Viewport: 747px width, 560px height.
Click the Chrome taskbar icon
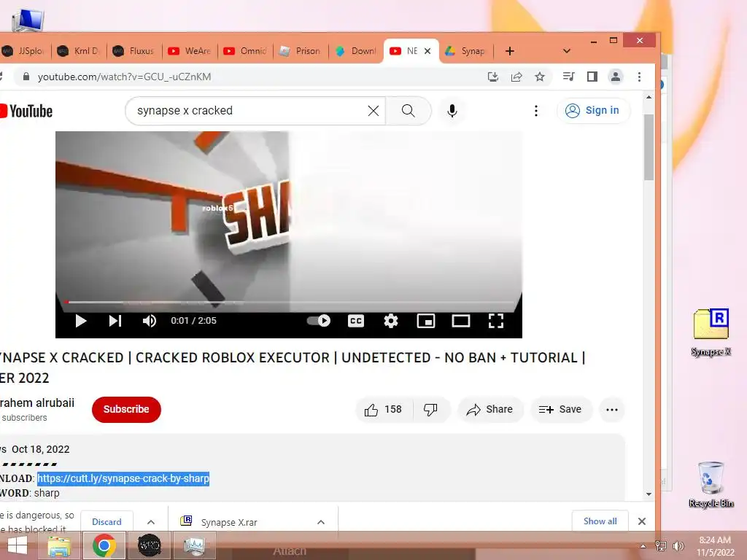coord(104,545)
